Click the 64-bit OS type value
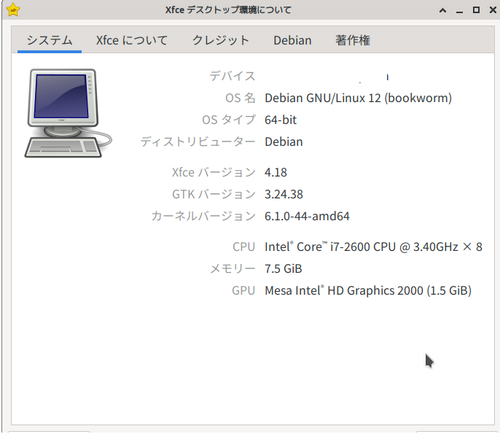This screenshot has width=500, height=434. tap(280, 120)
